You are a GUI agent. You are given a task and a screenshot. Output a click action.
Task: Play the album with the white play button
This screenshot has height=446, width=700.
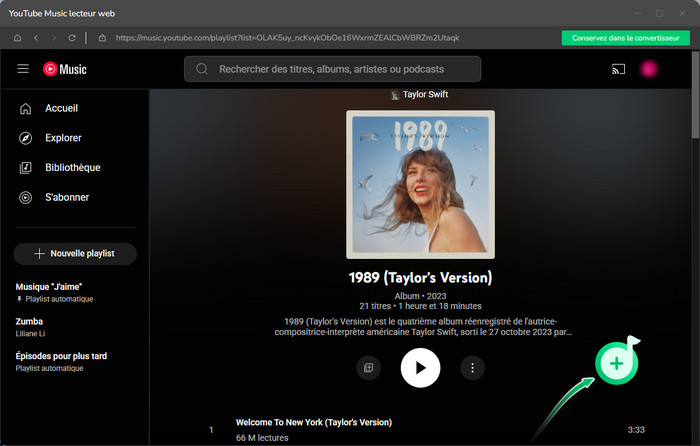click(x=420, y=368)
